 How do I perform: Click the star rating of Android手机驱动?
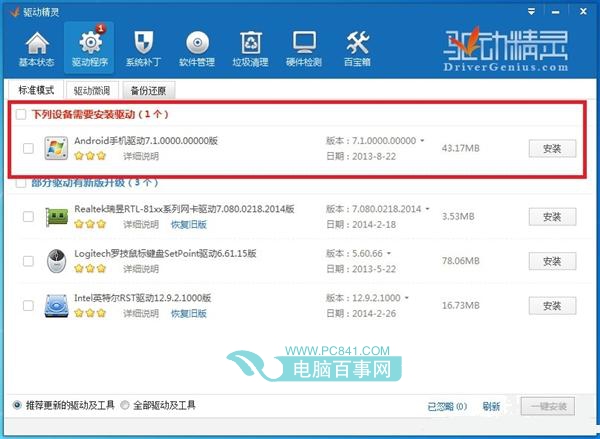[90, 156]
